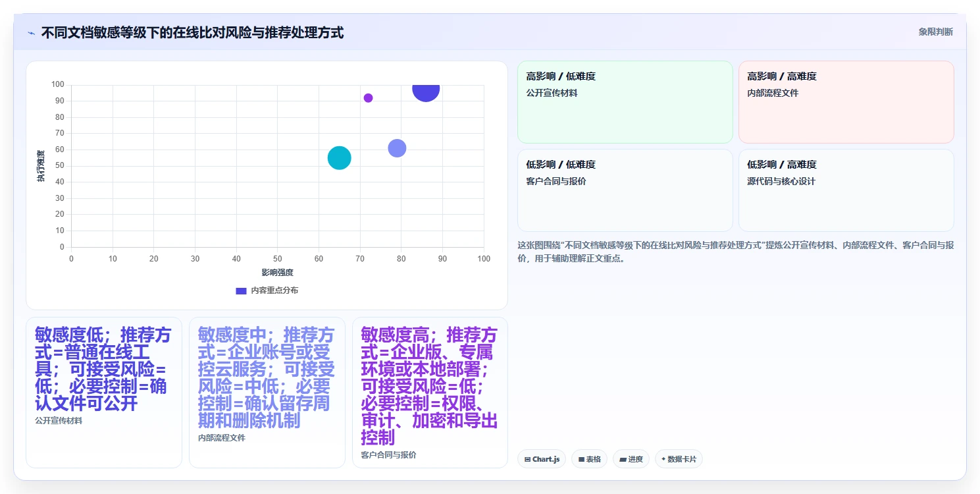Open the 高影响 / 高难度 quadrant card

tap(846, 102)
